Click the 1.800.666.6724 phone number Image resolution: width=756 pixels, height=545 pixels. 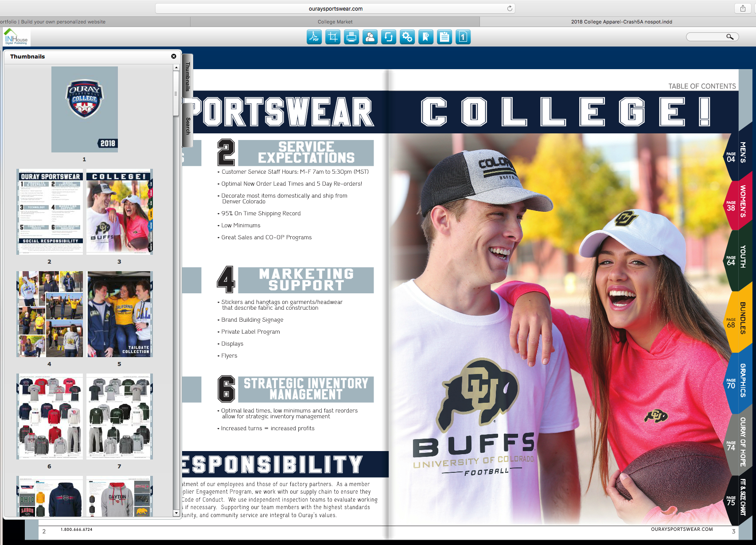[x=77, y=529]
